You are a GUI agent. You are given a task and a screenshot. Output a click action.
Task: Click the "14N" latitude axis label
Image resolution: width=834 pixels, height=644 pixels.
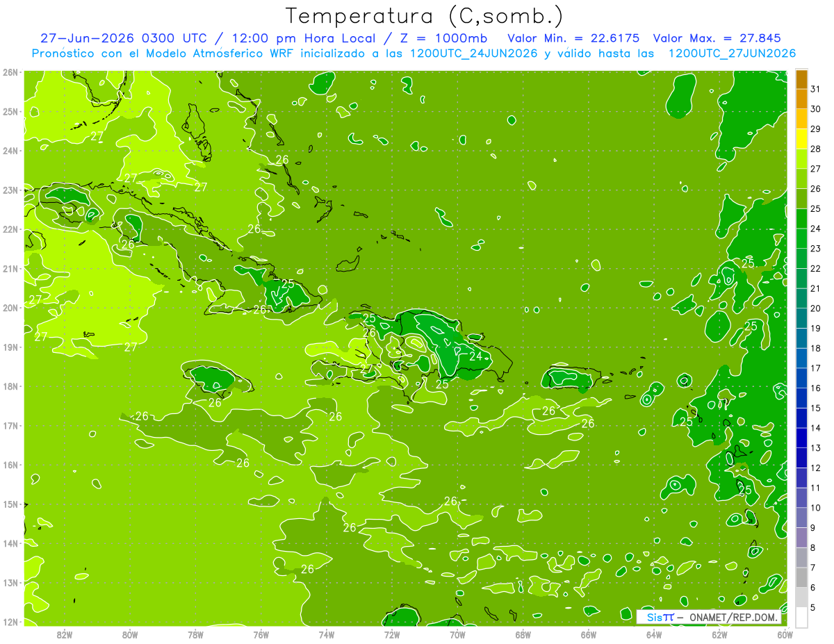tap(10, 543)
